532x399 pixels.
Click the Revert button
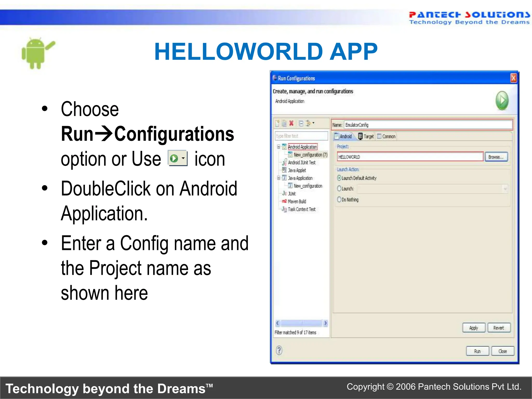499,328
